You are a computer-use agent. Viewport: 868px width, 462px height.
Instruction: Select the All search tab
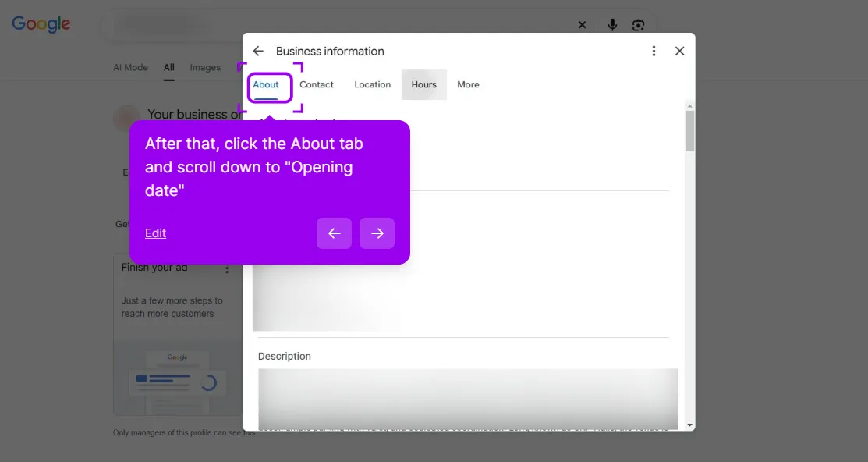coord(168,68)
